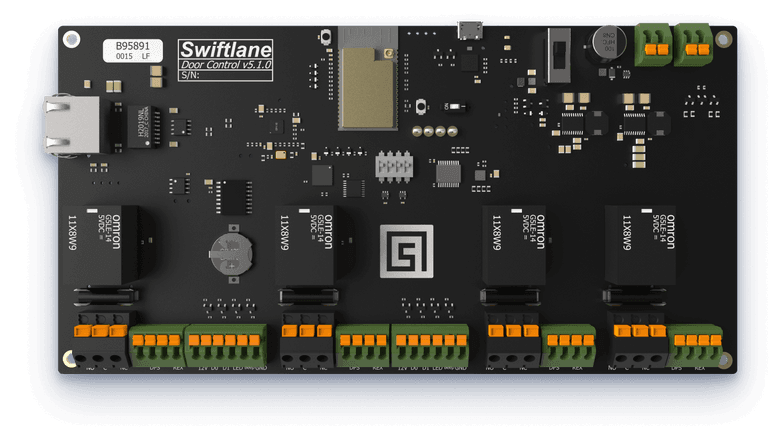Click the B95891 white label sticker
Viewport: 780px width, 438px height.
click(x=133, y=51)
